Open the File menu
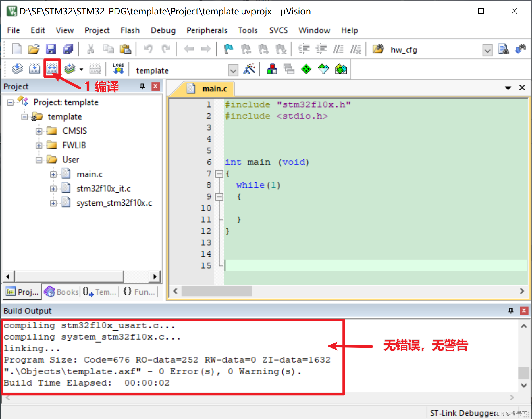532x419 pixels. pyautogui.click(x=13, y=30)
